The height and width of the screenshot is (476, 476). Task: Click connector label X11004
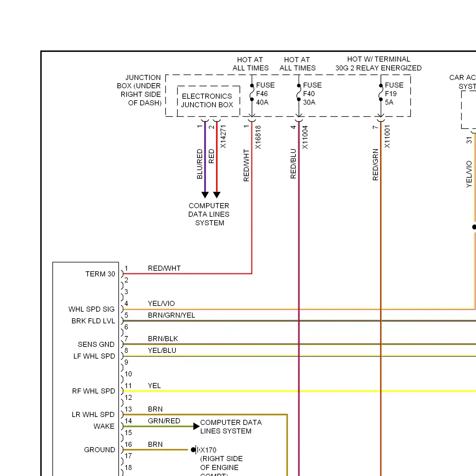305,137
